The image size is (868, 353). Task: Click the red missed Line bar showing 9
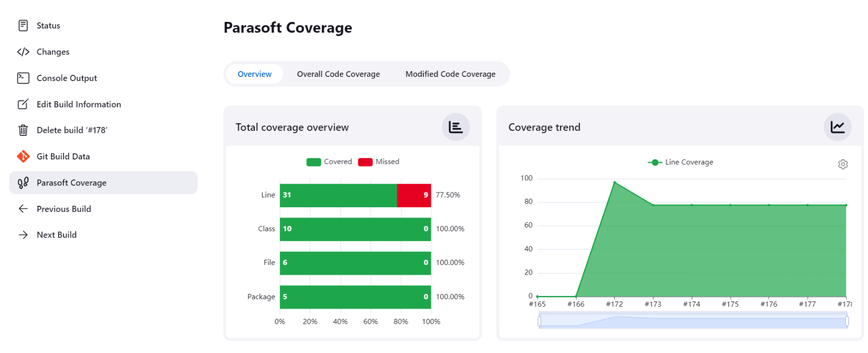(414, 195)
